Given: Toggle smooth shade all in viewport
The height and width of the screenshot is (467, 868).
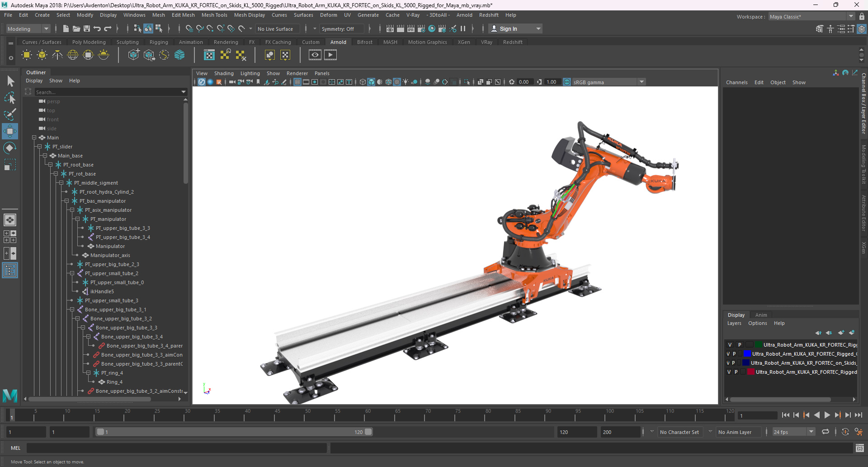Looking at the screenshot, I should [x=371, y=82].
